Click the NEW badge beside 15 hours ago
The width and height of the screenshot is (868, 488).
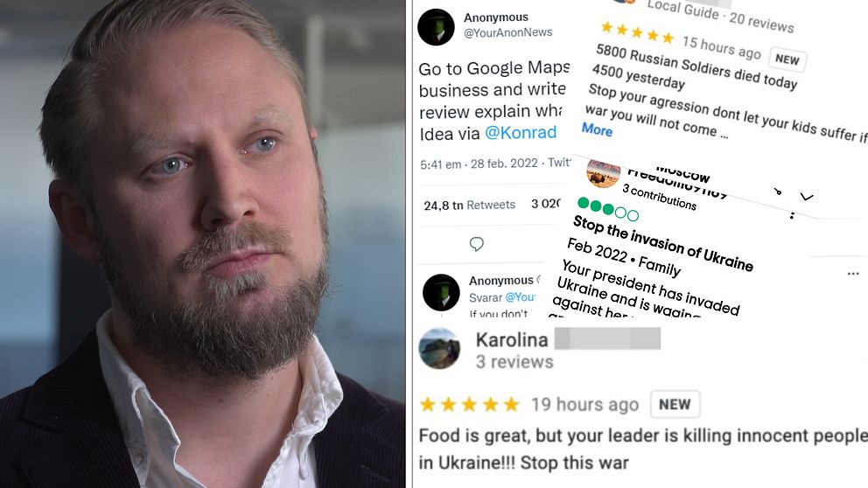[x=787, y=59]
